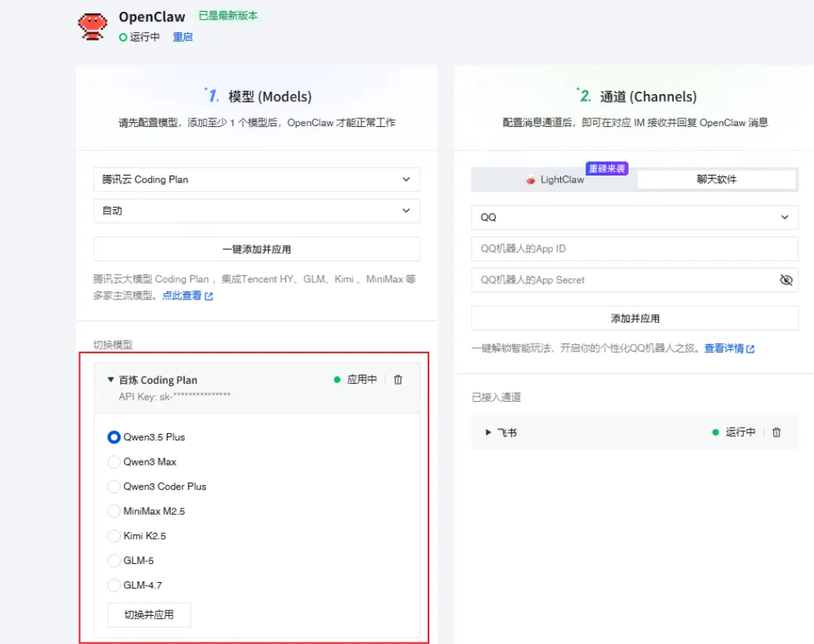This screenshot has height=644, width=814.
Task: Click the 模型 (Models) heading
Action: point(270,97)
